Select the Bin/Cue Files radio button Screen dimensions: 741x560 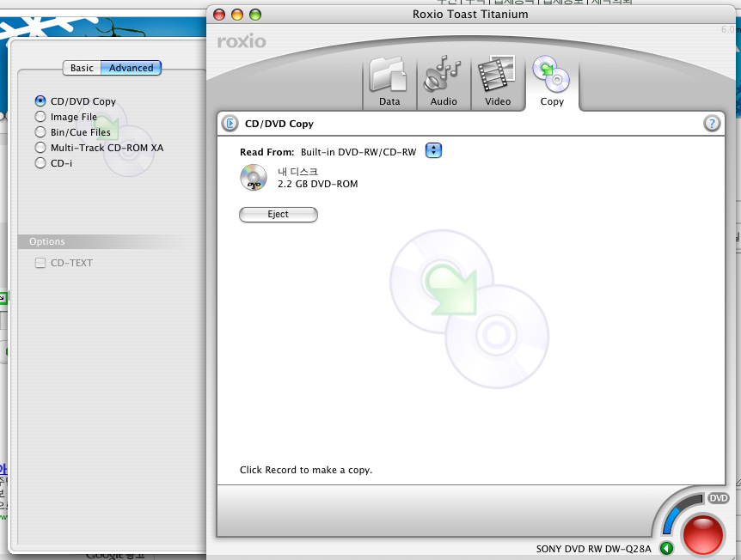coord(40,132)
